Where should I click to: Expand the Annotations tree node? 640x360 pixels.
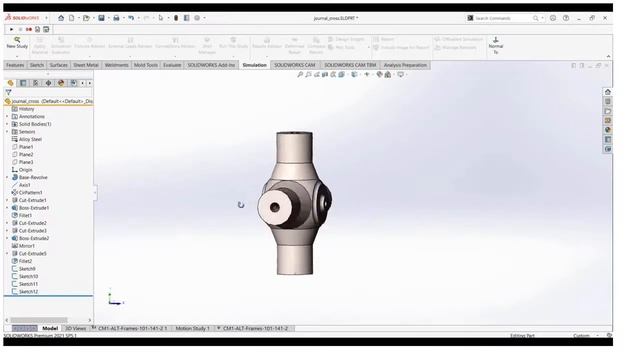click(x=7, y=117)
